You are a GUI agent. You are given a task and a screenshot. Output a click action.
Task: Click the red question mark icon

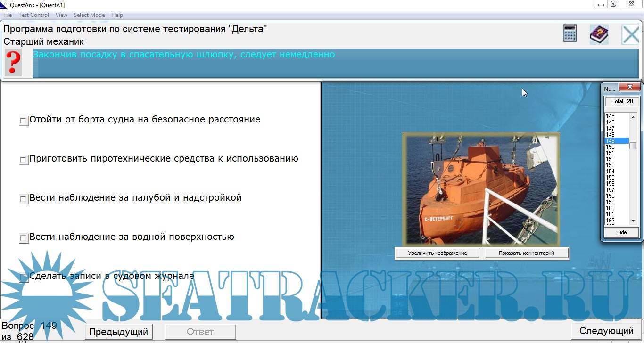coord(13,63)
